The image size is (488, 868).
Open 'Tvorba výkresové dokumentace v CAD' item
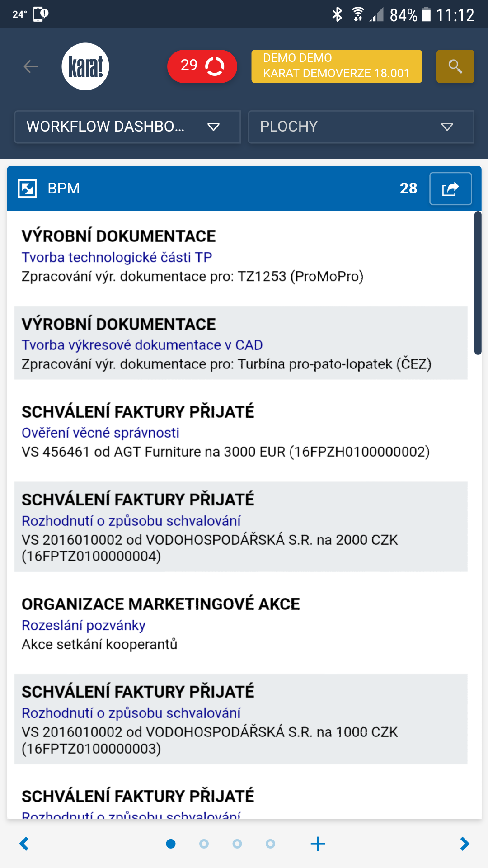tap(142, 345)
